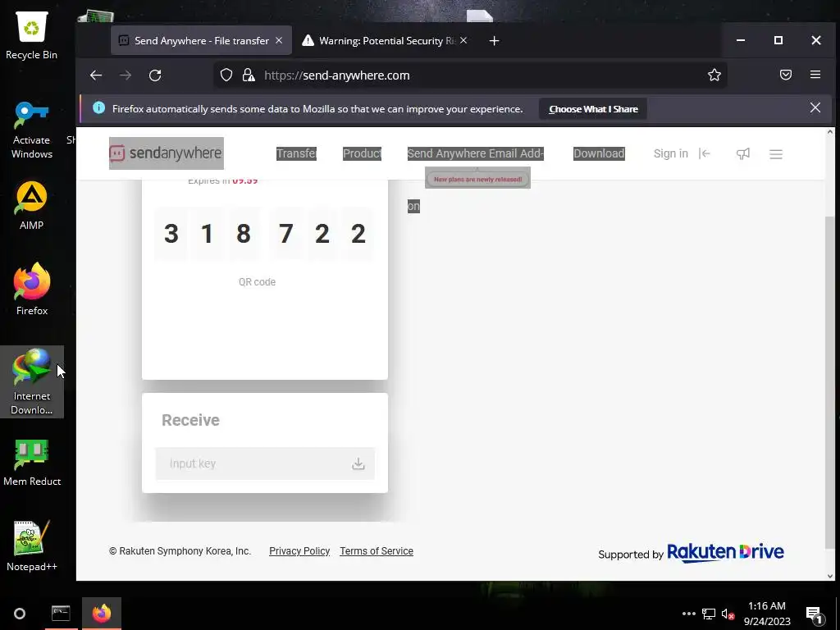View site security via the padlock icon
840x630 pixels.
[248, 75]
